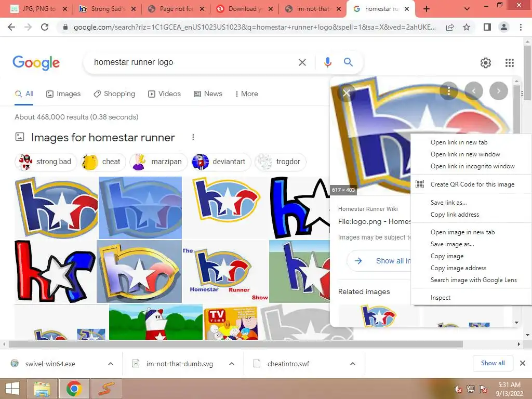Open the More search filters menu
Image resolution: width=532 pixels, height=399 pixels.
(246, 94)
